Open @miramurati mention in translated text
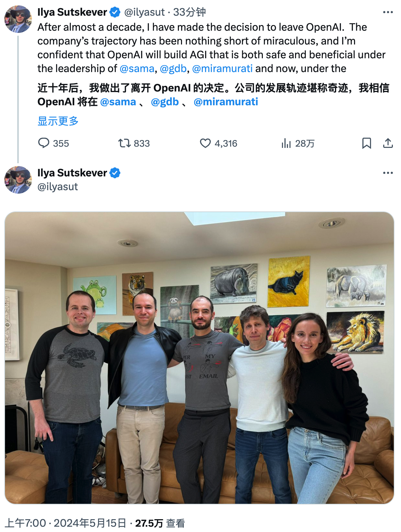 (x=226, y=102)
